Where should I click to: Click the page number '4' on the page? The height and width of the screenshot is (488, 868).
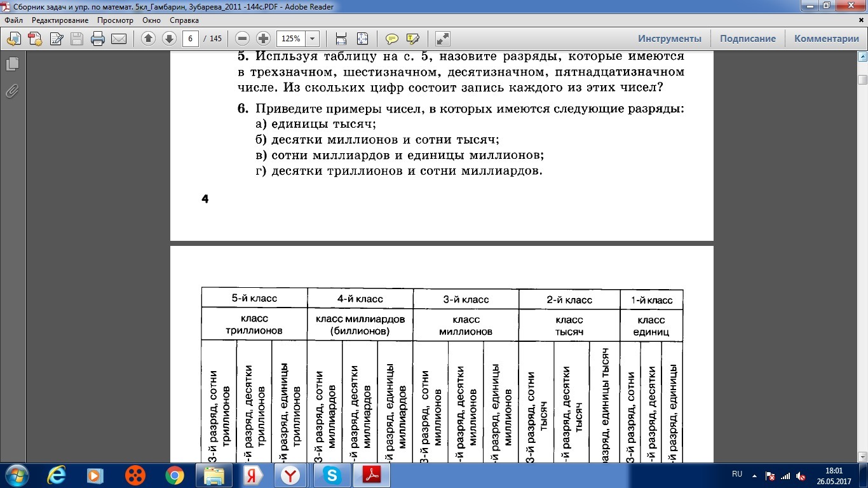tap(205, 200)
